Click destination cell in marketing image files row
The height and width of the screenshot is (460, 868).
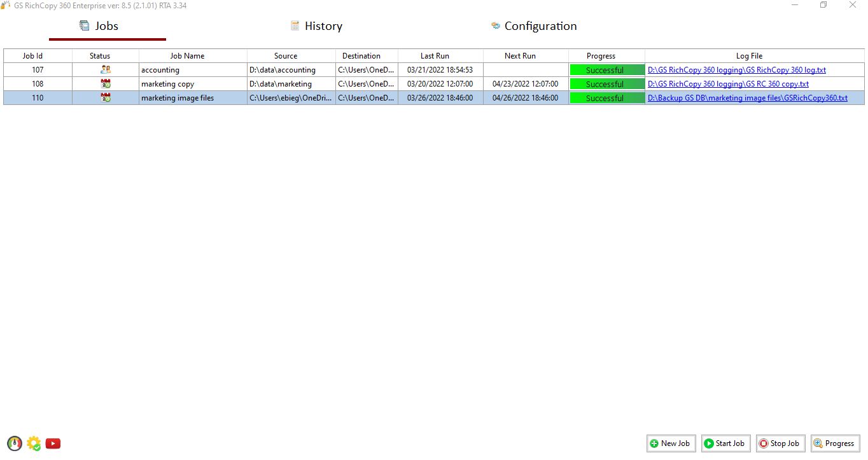(x=367, y=98)
